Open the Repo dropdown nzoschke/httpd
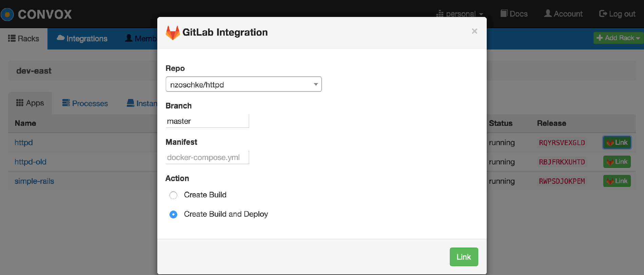 (243, 84)
